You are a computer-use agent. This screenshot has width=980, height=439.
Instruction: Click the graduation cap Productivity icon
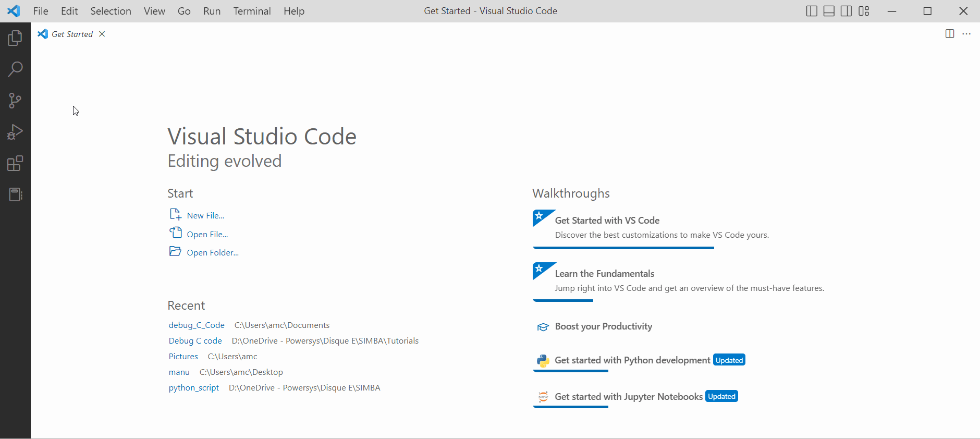point(543,327)
